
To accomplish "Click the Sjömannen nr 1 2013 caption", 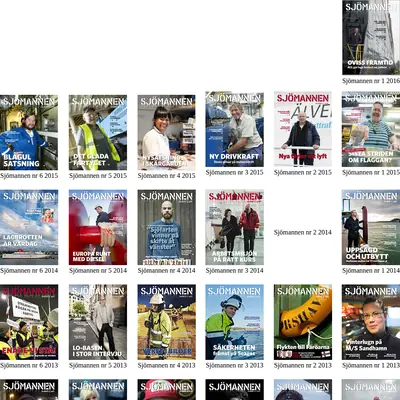I will [x=371, y=365].
